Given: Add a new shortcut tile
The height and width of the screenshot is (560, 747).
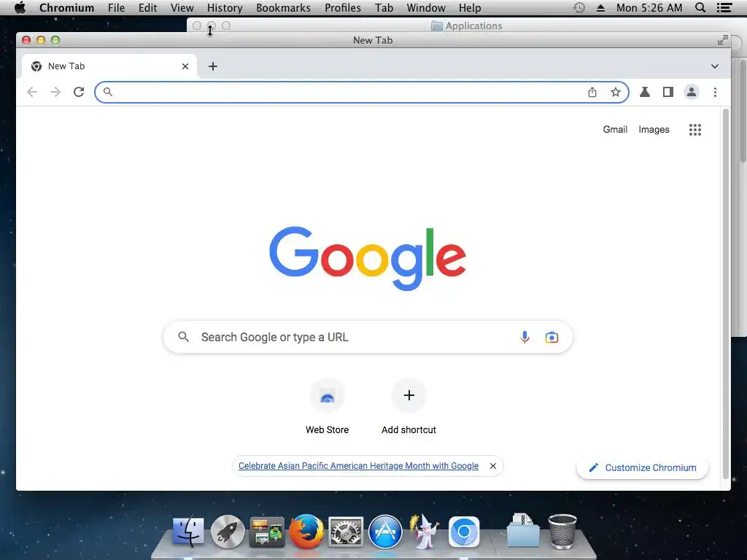Looking at the screenshot, I should 409,406.
